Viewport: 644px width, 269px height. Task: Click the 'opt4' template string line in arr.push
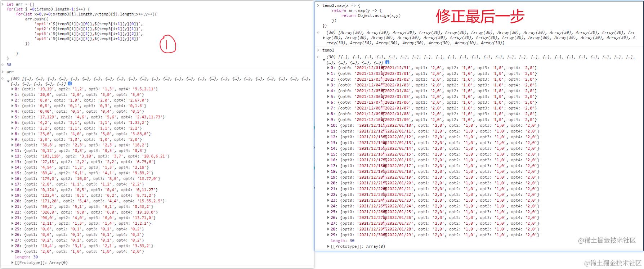pyautogui.click(x=87, y=39)
